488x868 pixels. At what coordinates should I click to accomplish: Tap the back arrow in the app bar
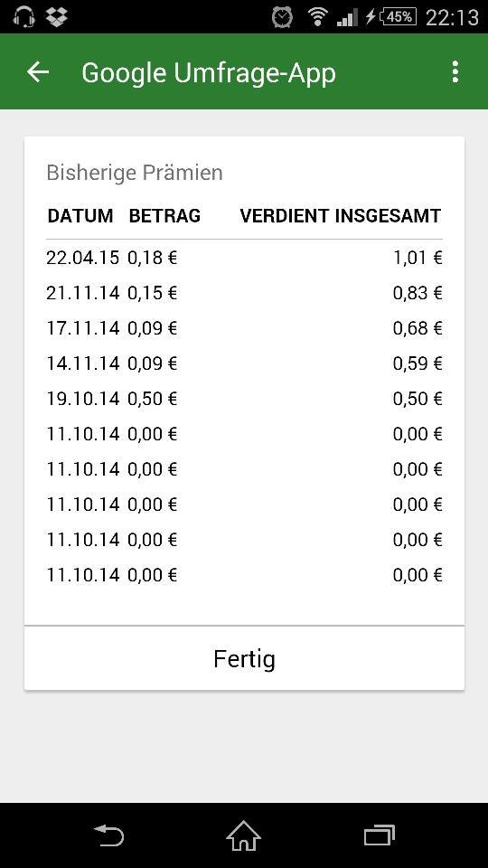click(x=38, y=72)
